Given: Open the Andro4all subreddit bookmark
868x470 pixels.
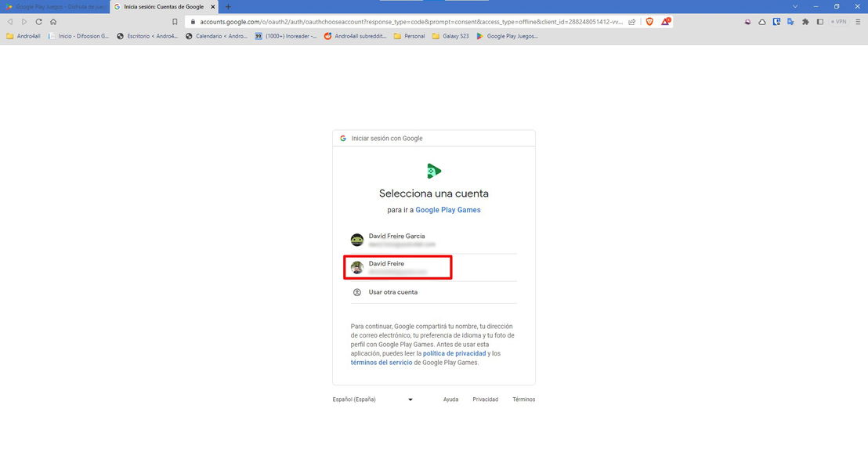Looking at the screenshot, I should [356, 36].
